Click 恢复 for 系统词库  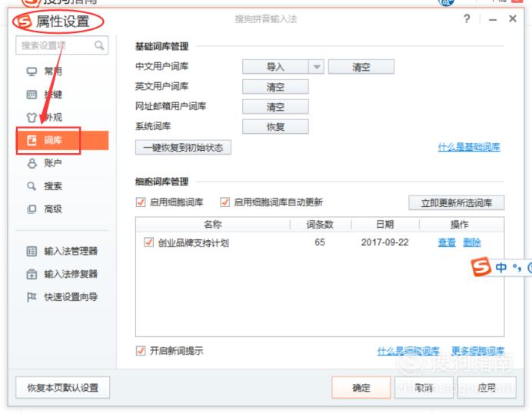tap(275, 127)
